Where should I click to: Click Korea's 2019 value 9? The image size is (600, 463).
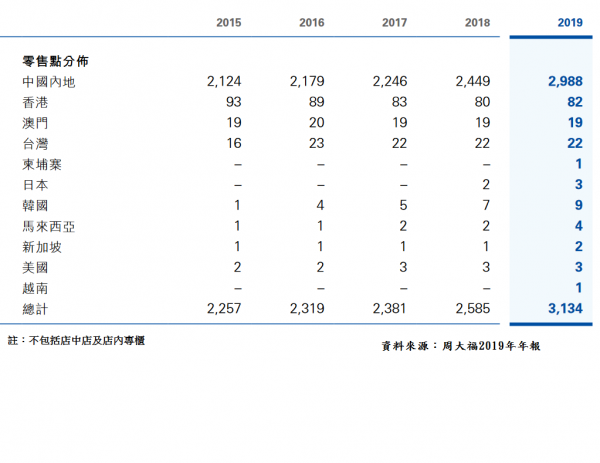(579, 205)
